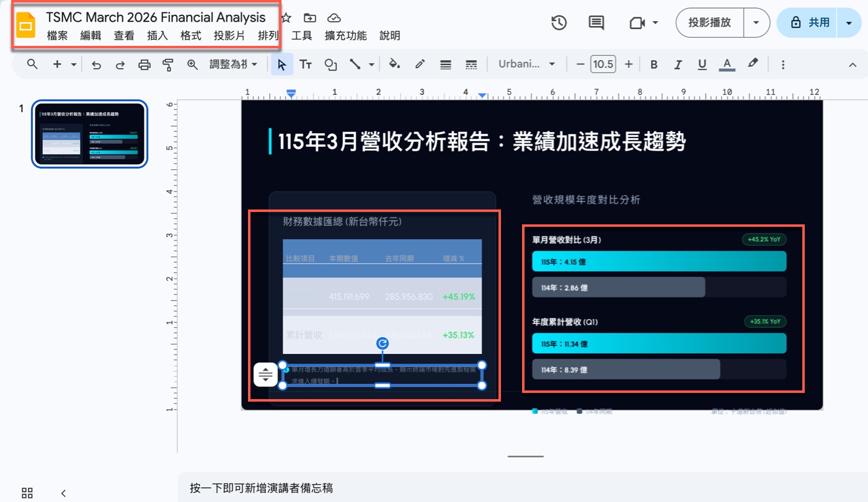Expand the video call options arrow
Viewport: 868px width, 502px height.
655,23
